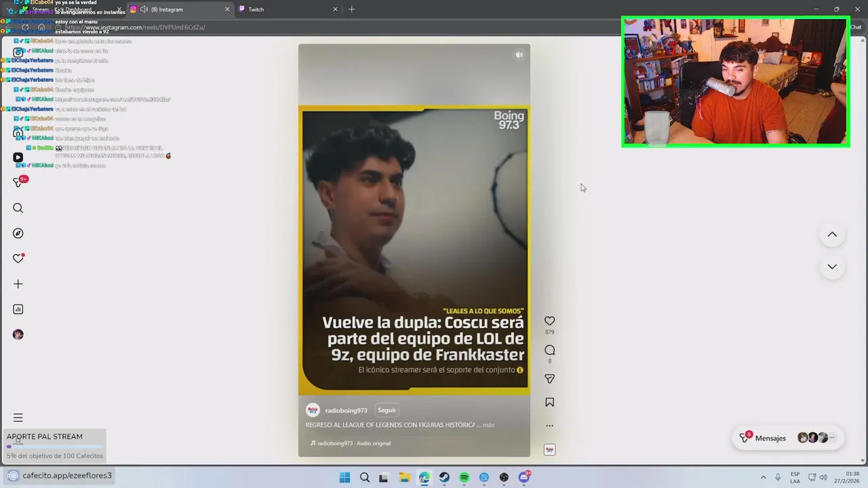Mute the Instagram tab audio icon
The image size is (868, 488).
pyautogui.click(x=144, y=9)
